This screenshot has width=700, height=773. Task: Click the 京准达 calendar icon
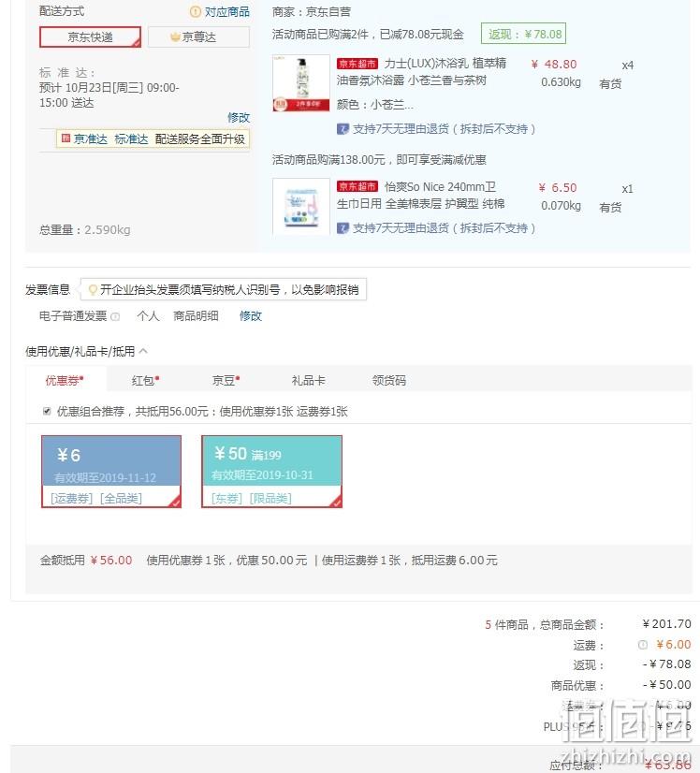pyautogui.click(x=66, y=139)
